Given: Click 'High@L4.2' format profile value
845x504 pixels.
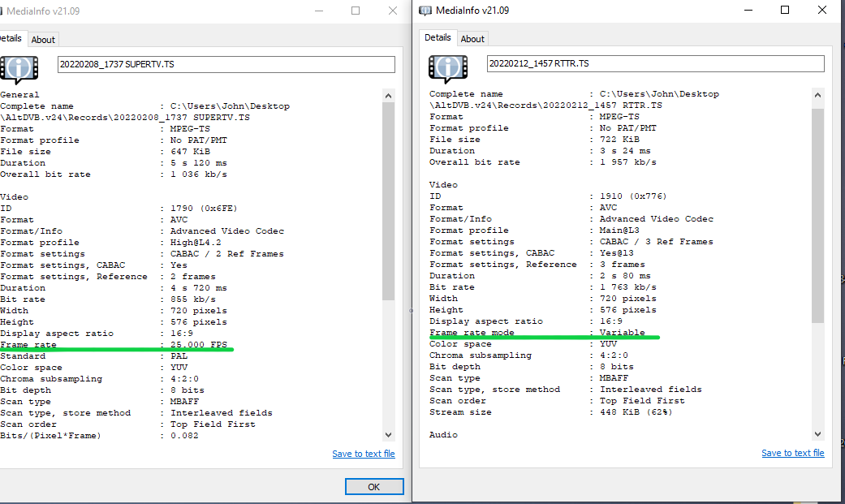Looking at the screenshot, I should point(196,243).
